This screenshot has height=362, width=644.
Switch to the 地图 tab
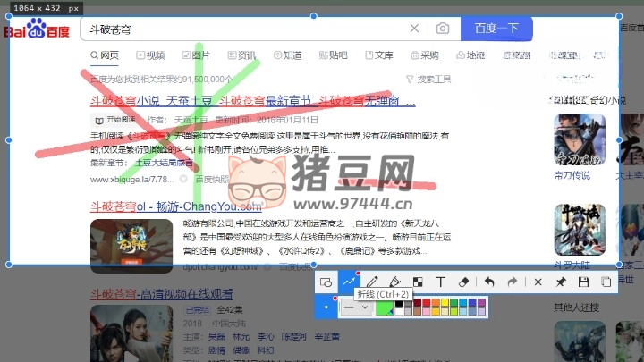(470, 55)
